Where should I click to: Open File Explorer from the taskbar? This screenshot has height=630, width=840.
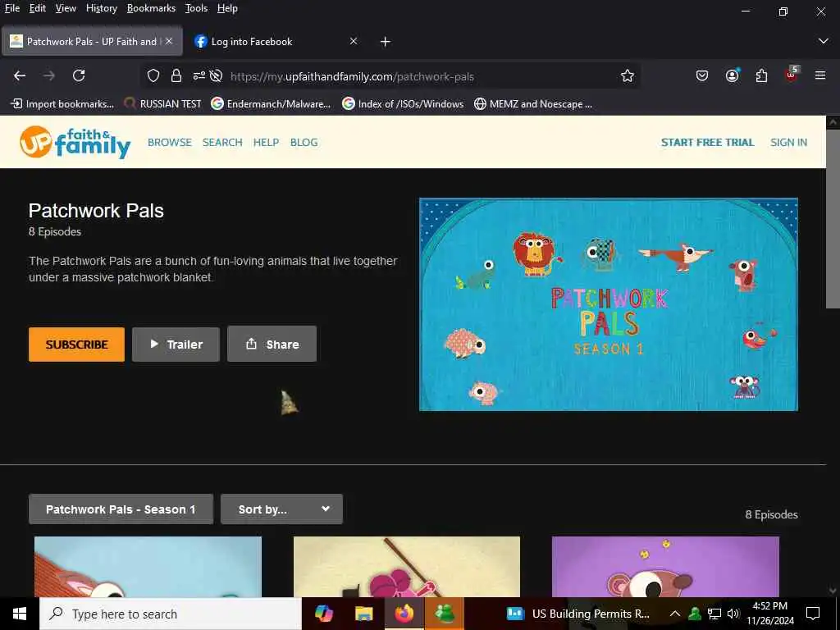(363, 614)
